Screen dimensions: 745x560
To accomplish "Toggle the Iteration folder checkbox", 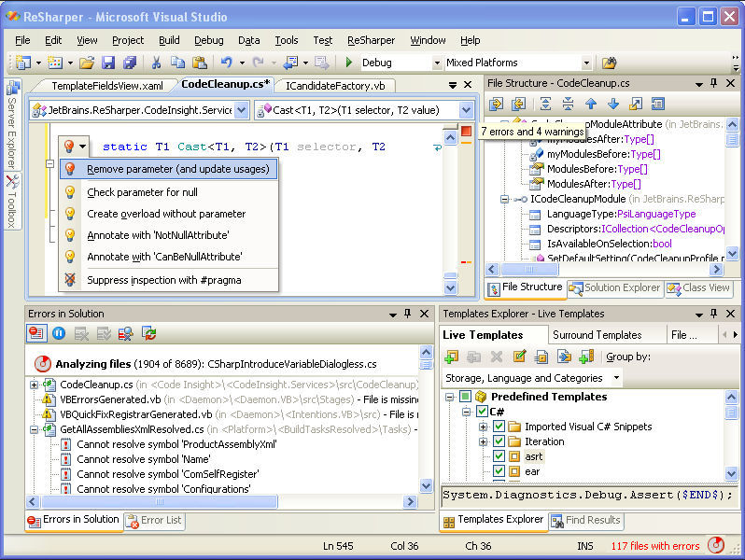I will click(x=499, y=441).
